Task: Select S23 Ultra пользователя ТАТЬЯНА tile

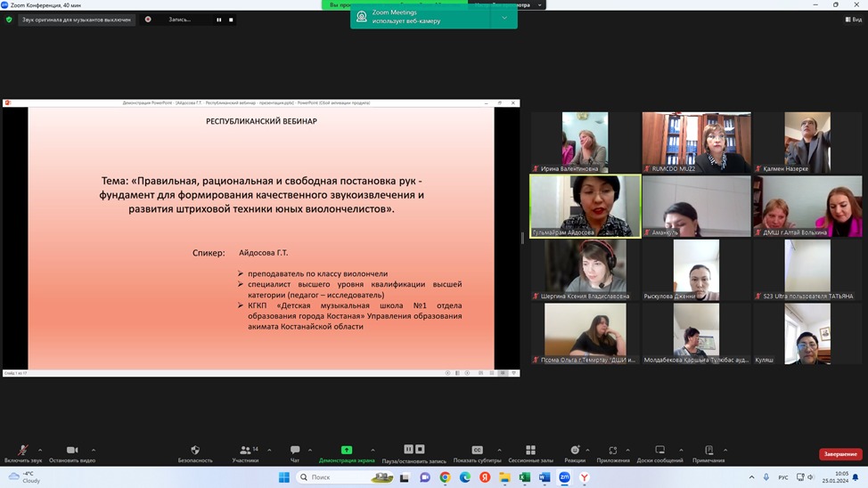Action: [x=807, y=270]
